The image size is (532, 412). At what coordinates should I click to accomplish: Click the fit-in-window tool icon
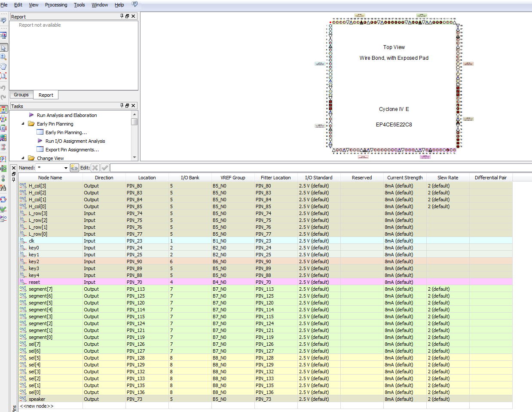click(x=3, y=76)
